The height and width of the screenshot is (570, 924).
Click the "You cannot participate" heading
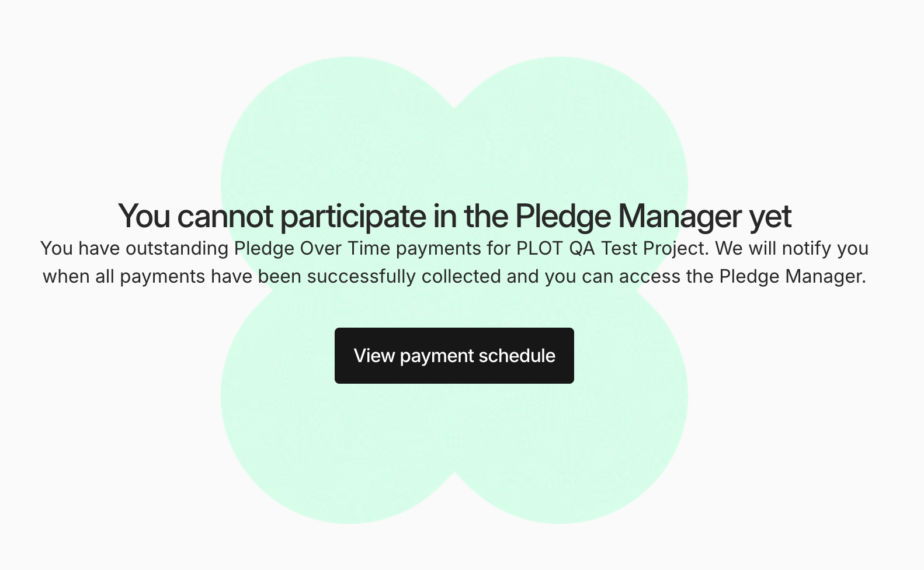click(x=454, y=216)
